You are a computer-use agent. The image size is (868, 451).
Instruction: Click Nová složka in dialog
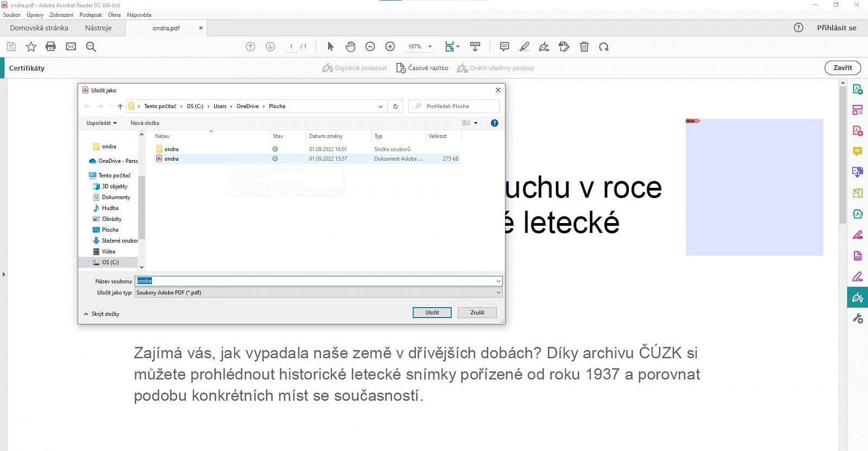[145, 123]
